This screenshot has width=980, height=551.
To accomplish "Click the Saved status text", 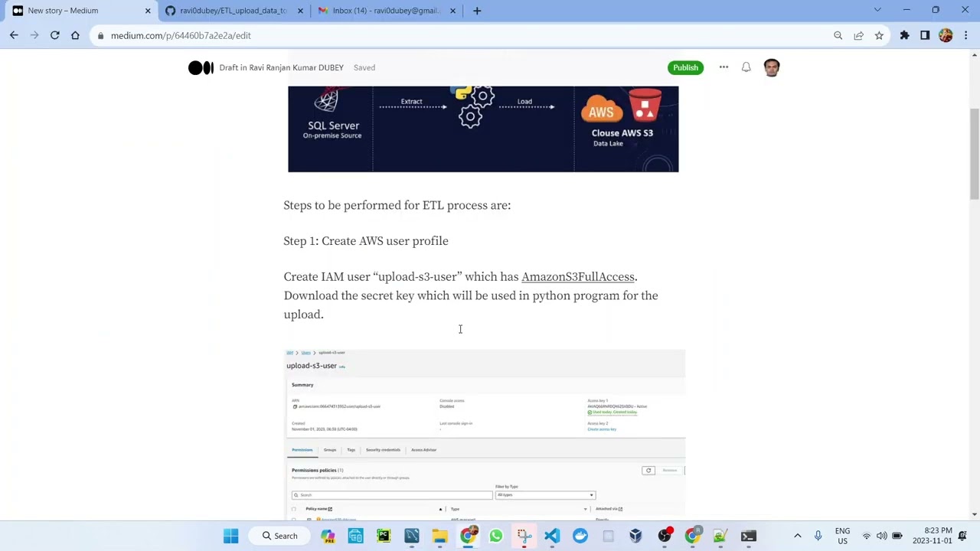I will pyautogui.click(x=364, y=67).
